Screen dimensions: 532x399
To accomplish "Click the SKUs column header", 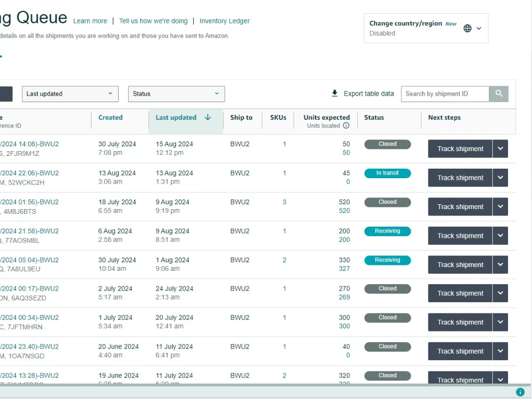I will (278, 118).
